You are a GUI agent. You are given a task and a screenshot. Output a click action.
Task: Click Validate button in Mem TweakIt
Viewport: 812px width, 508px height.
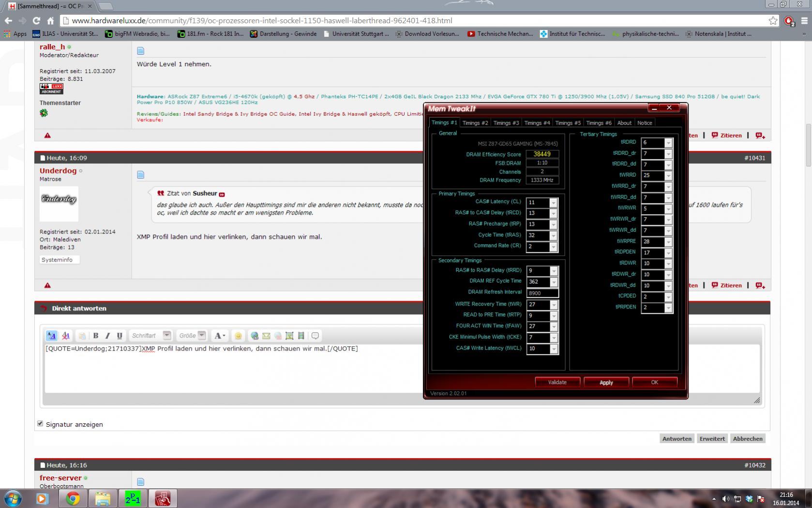pyautogui.click(x=557, y=382)
